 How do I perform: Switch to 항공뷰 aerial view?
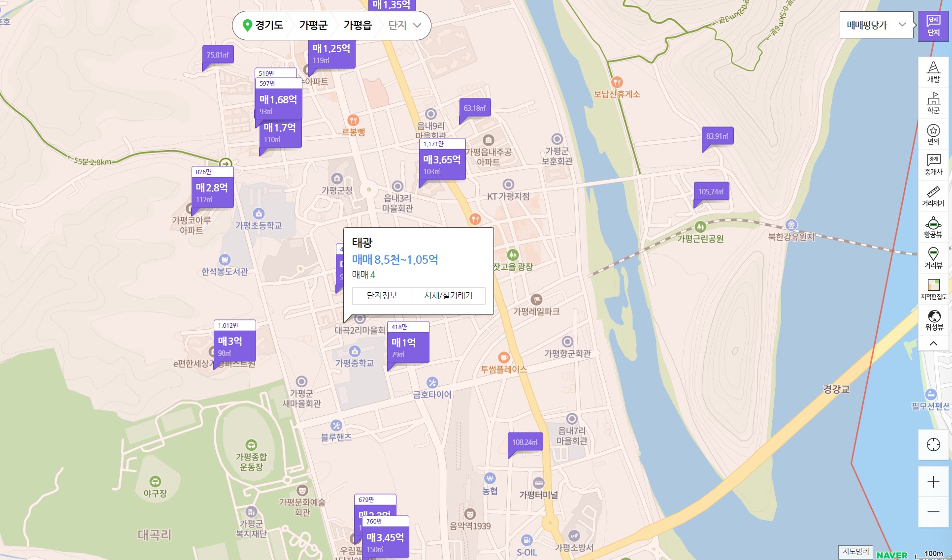[933, 227]
